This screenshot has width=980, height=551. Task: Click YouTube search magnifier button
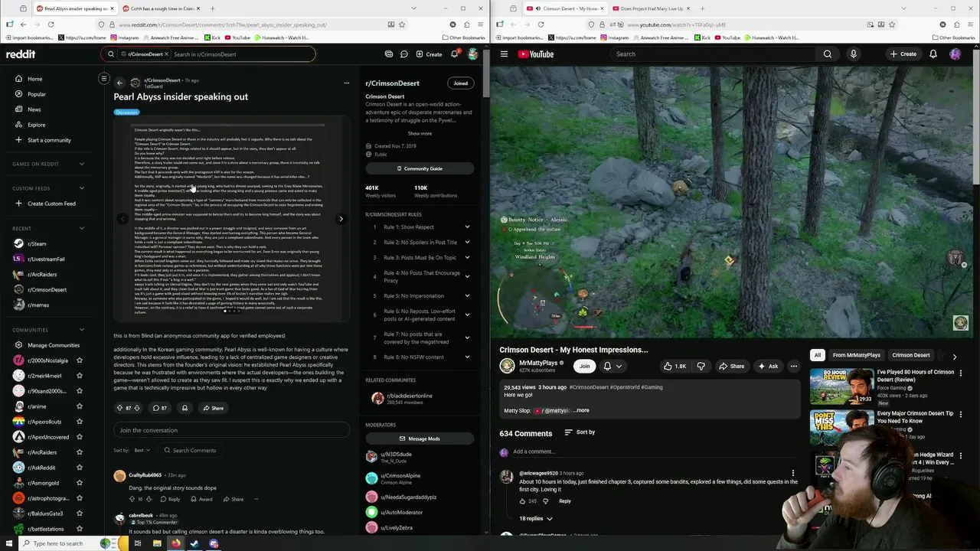click(827, 54)
